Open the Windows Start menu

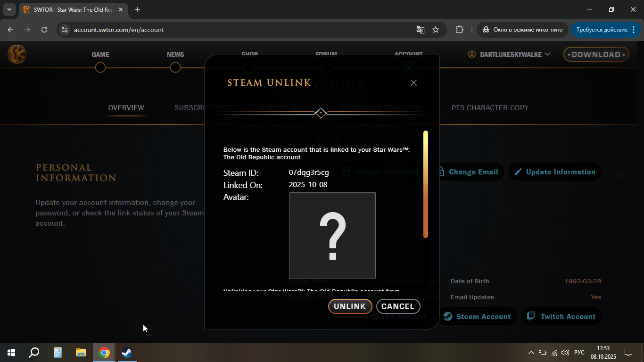click(x=11, y=353)
